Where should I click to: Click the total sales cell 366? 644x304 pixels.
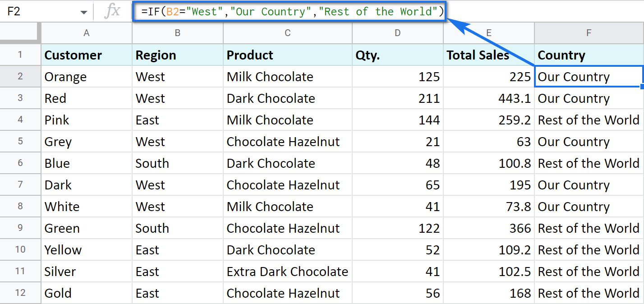(x=489, y=228)
